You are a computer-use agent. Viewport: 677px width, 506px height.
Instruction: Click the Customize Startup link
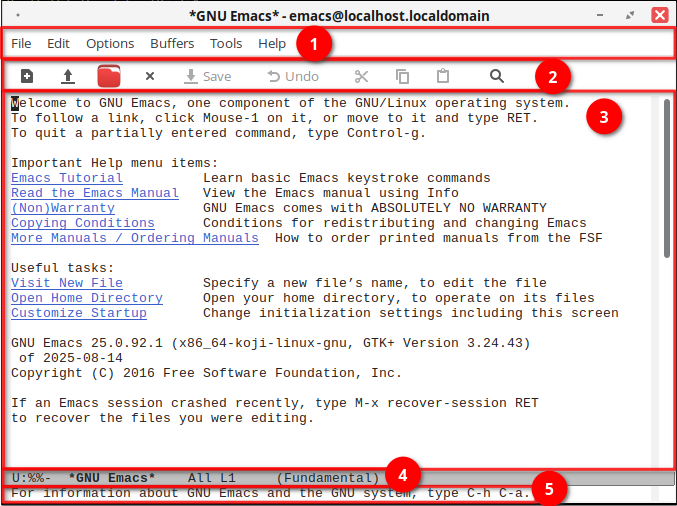click(78, 313)
